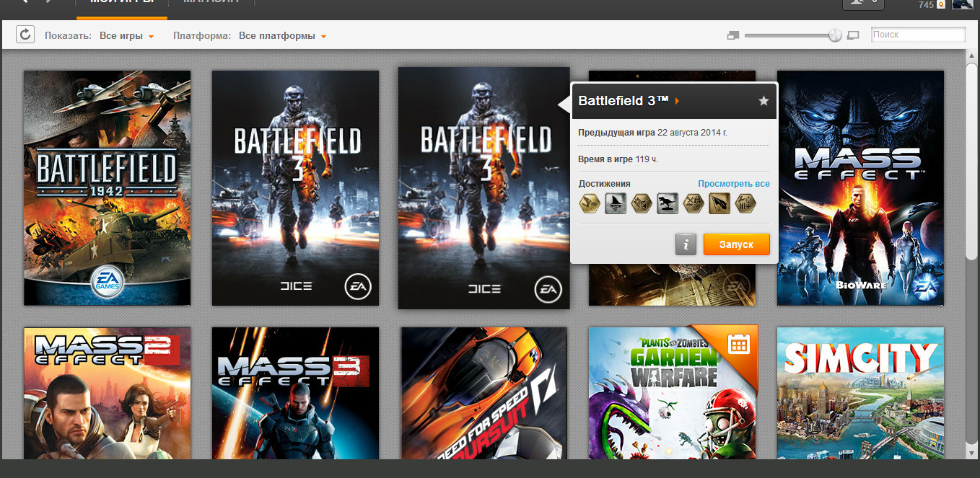
Task: Open the "Все игры" show filter dropdown
Action: pos(127,36)
